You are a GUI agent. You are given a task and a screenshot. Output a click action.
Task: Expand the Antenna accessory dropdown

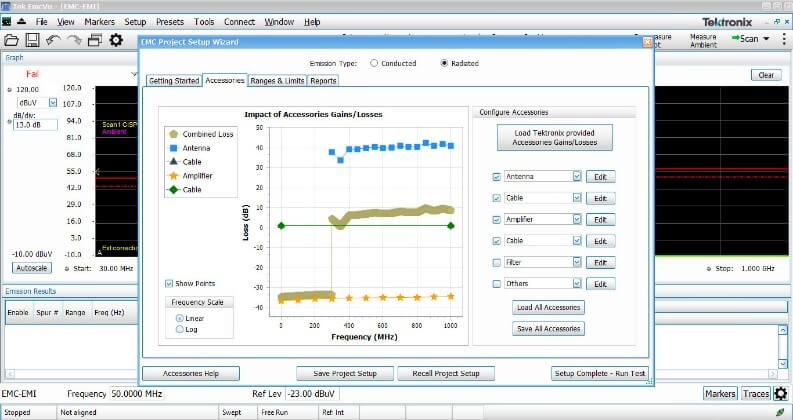pyautogui.click(x=576, y=177)
